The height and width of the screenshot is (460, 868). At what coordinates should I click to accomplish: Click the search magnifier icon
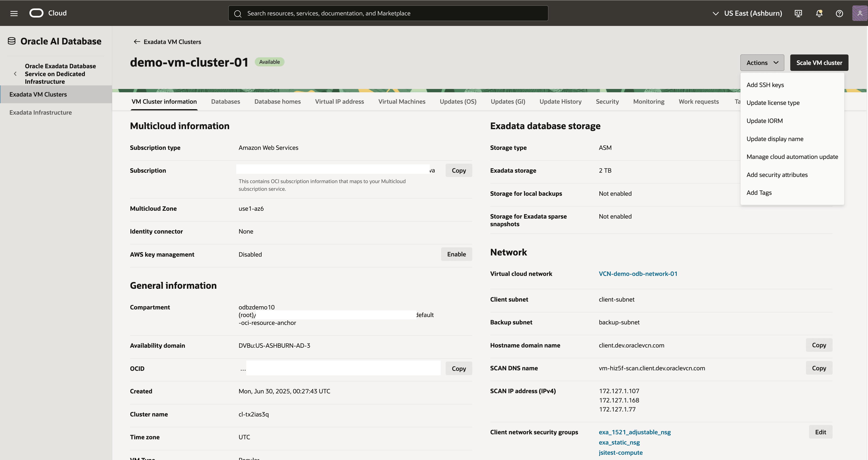[x=237, y=14]
